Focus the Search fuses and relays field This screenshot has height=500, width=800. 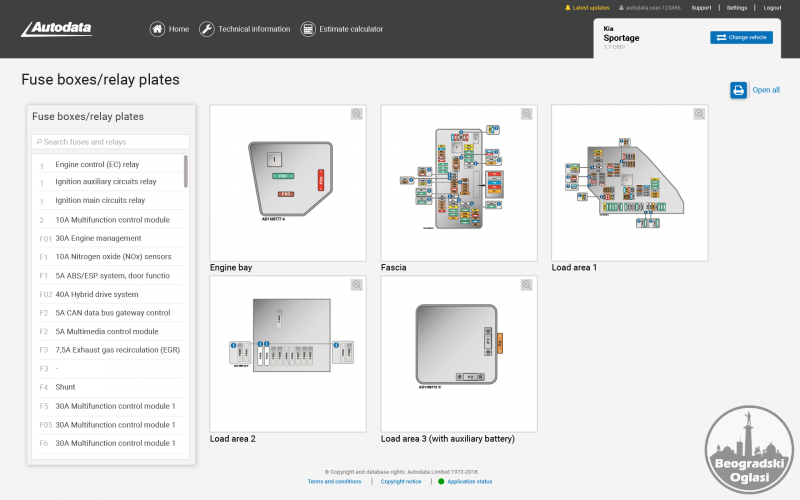(110, 142)
